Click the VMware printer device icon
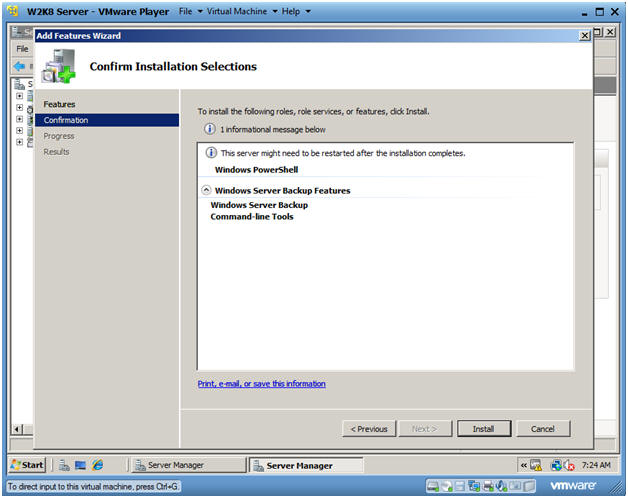This screenshot has width=628, height=498. (488, 486)
